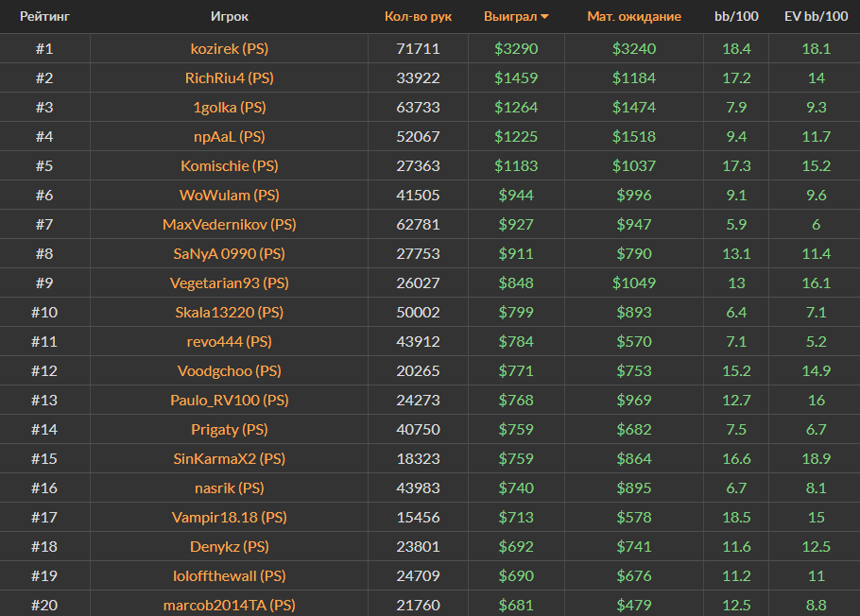Click the Игрок column header
The image size is (860, 616).
(230, 17)
